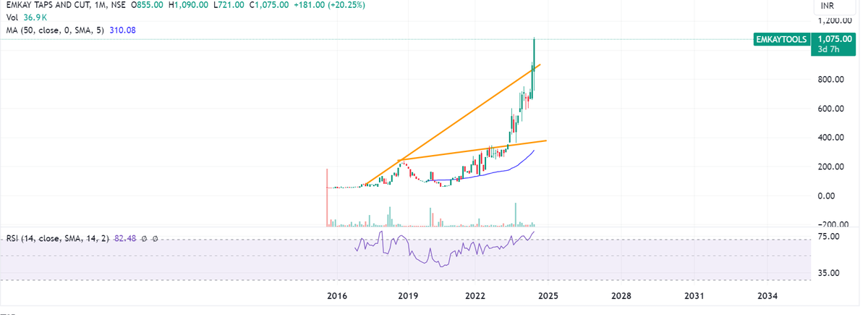The height and width of the screenshot is (315, 868).
Task: Click the EMKAYTOOLS price scale label
Action: (x=781, y=39)
